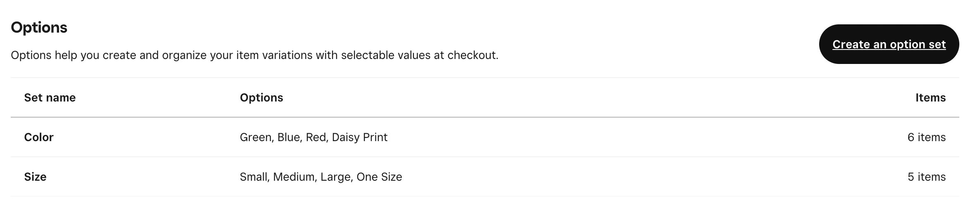Click the Options page heading
980x203 pixels.
coord(39,28)
